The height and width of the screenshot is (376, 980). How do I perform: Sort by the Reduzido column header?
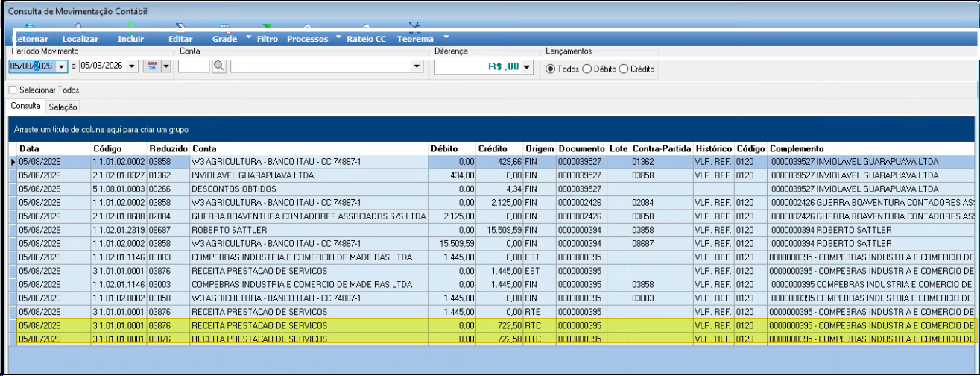[168, 149]
